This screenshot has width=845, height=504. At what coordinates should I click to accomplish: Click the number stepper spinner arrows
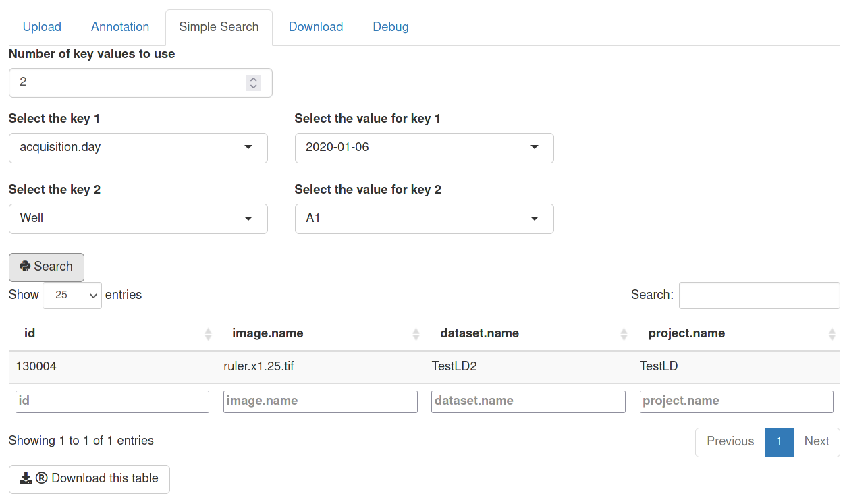coord(253,82)
